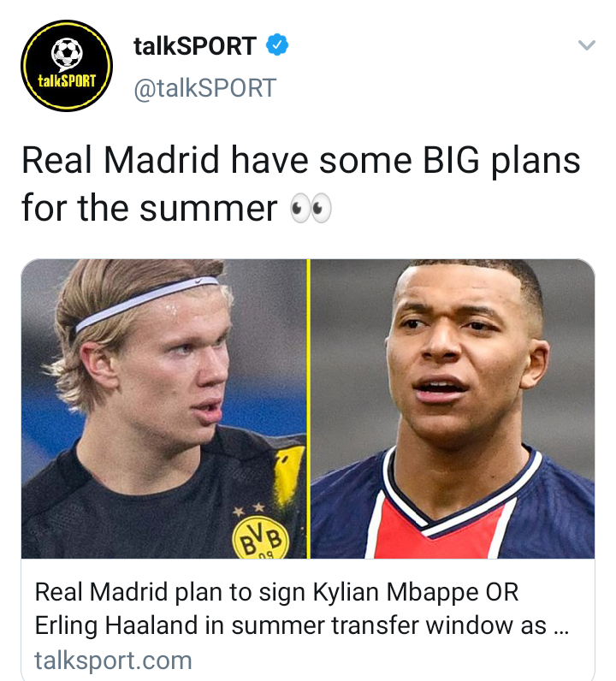Click the eyes emoji in the tweet

tap(311, 209)
